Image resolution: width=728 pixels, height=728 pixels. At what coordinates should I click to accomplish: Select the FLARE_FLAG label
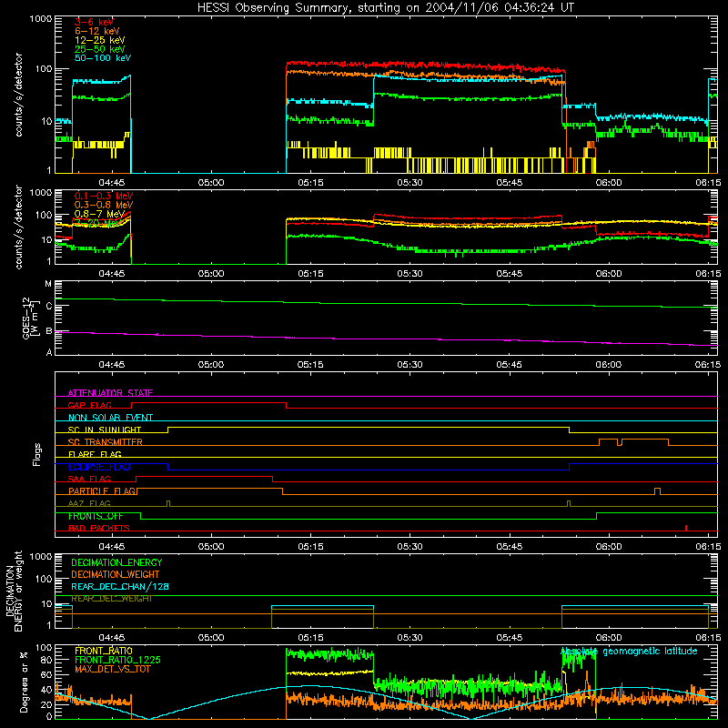(x=95, y=454)
